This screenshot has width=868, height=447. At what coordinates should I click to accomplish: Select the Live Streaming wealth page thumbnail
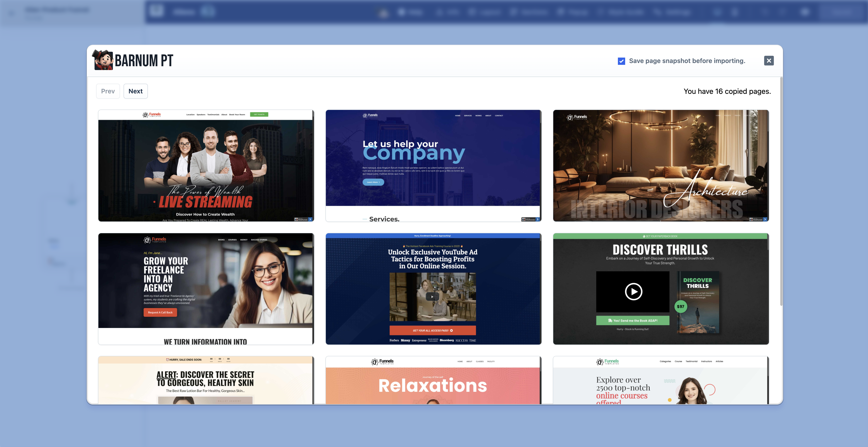(205, 165)
